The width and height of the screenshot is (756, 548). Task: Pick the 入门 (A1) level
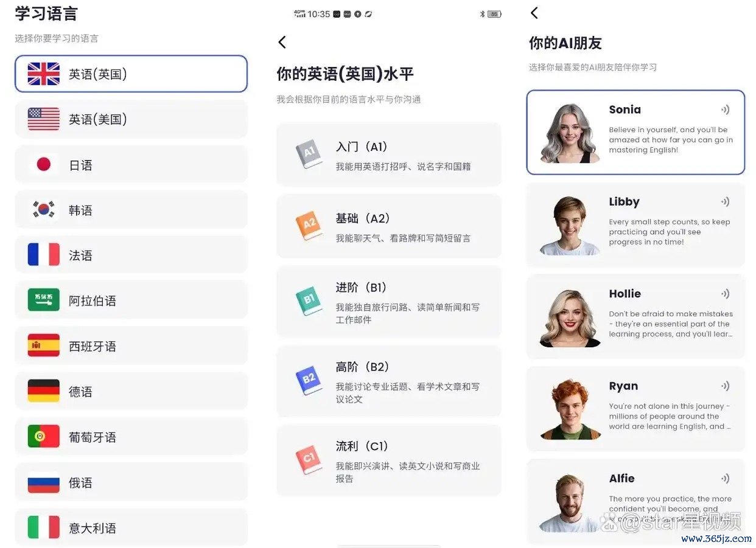tap(388, 155)
